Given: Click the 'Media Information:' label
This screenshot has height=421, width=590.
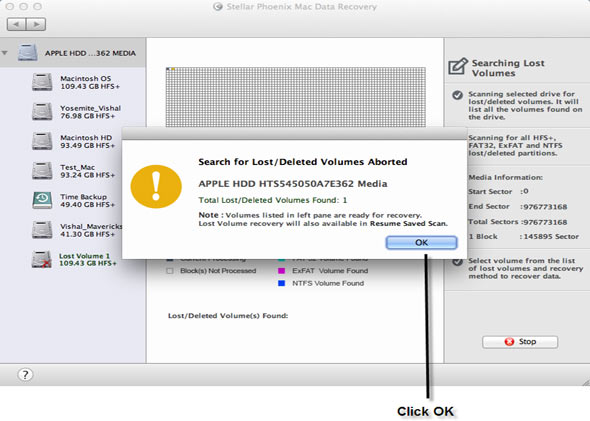Looking at the screenshot, I should click(505, 177).
